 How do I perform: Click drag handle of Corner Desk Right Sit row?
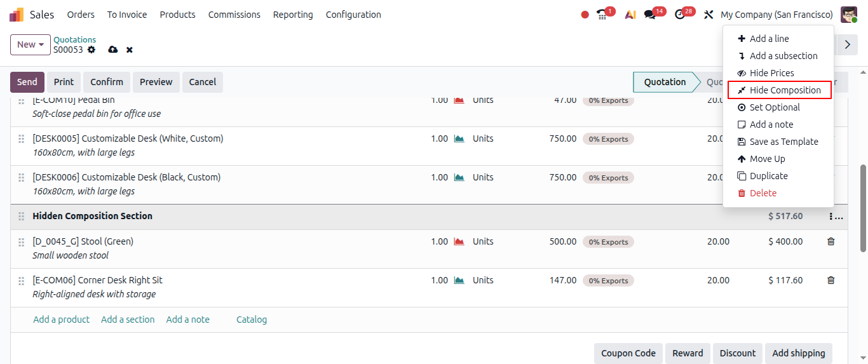tap(22, 280)
